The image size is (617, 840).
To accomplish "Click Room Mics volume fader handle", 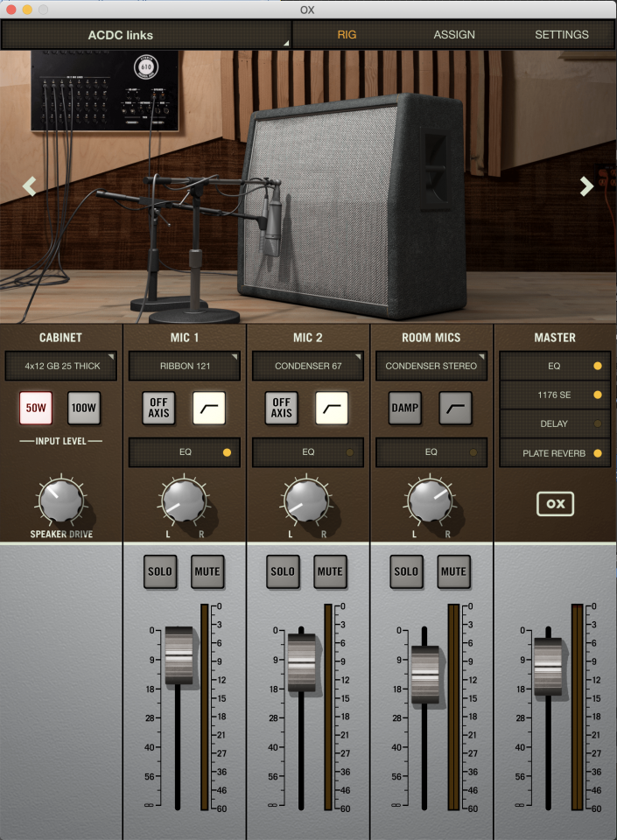I will tap(424, 675).
